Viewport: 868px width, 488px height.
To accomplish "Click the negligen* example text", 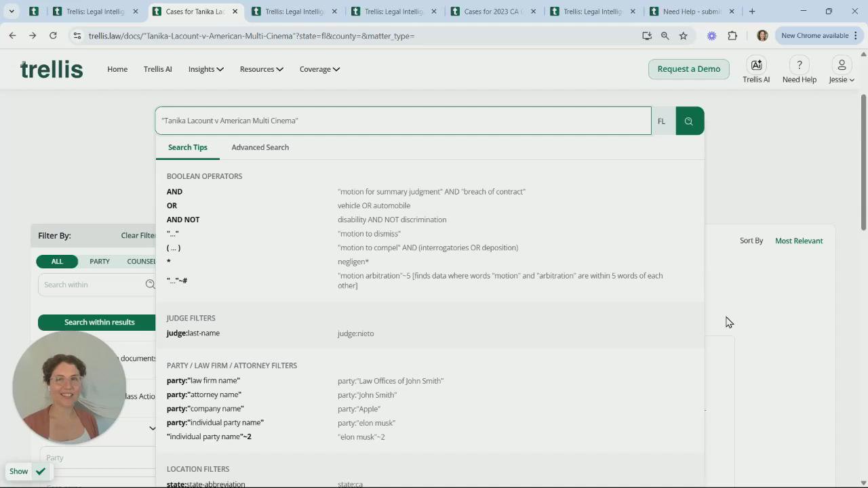I will [x=353, y=262].
